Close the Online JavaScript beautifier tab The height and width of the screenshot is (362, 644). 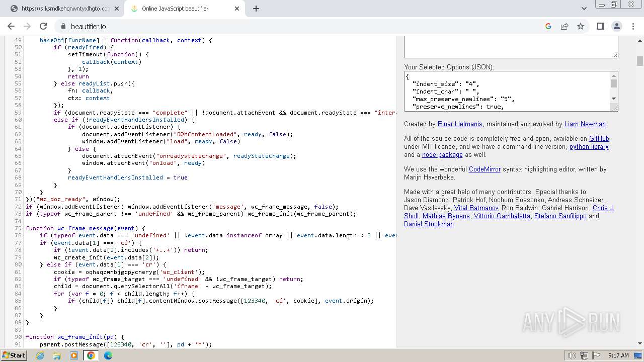point(237,9)
